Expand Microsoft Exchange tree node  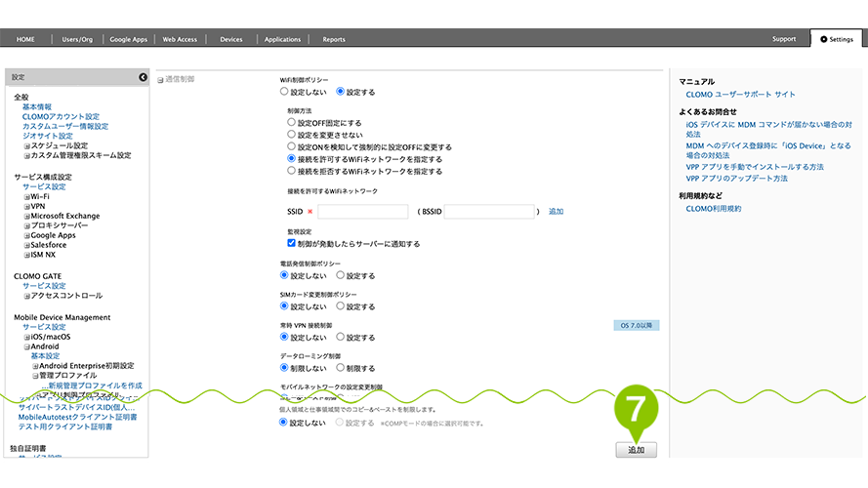point(26,217)
